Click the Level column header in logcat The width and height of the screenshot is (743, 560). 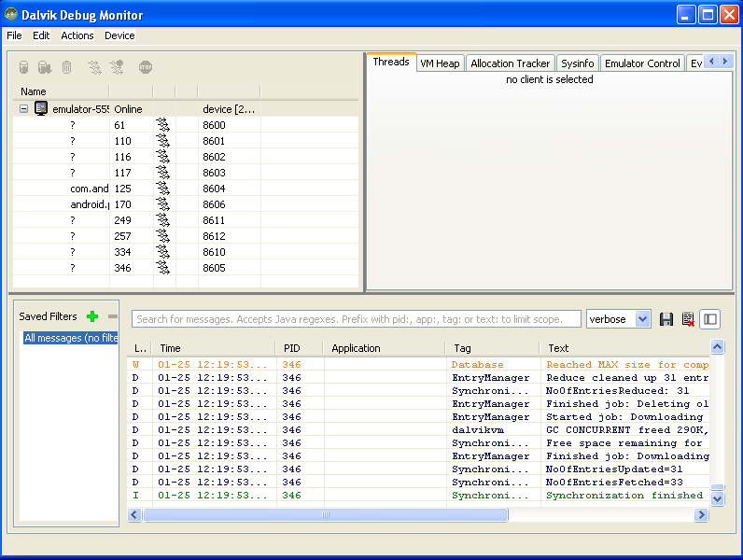pos(140,348)
